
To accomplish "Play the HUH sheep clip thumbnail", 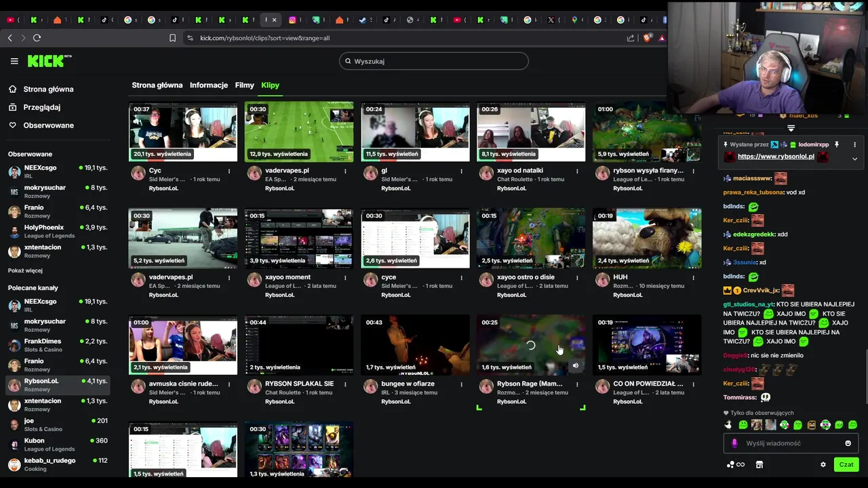I will click(647, 239).
